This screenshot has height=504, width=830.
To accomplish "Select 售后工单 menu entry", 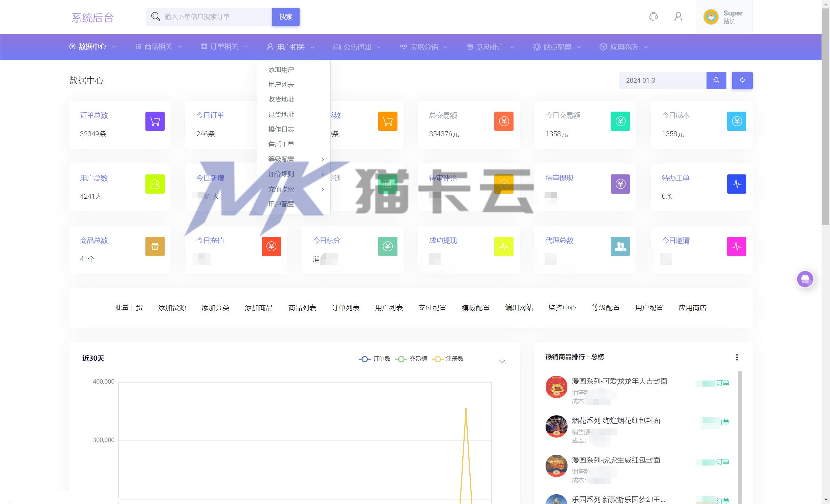I will [x=281, y=144].
